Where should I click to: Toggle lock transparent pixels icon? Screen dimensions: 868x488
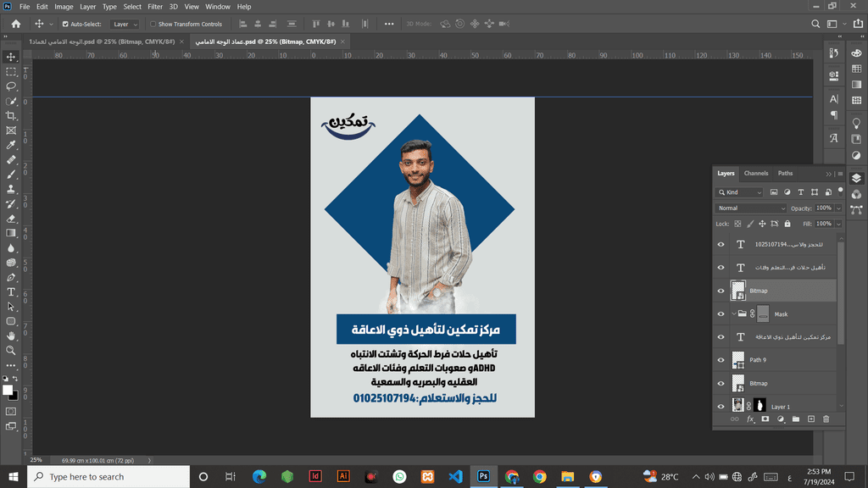point(738,224)
